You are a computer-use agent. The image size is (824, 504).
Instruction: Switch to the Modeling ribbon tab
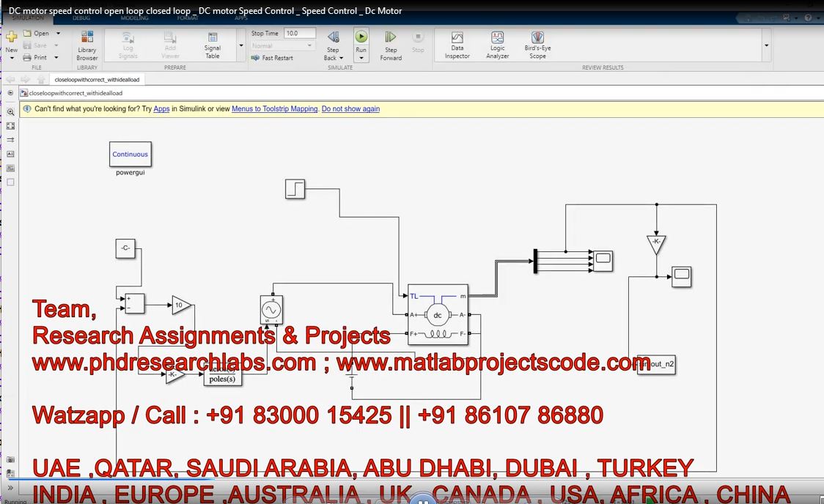[x=134, y=18]
